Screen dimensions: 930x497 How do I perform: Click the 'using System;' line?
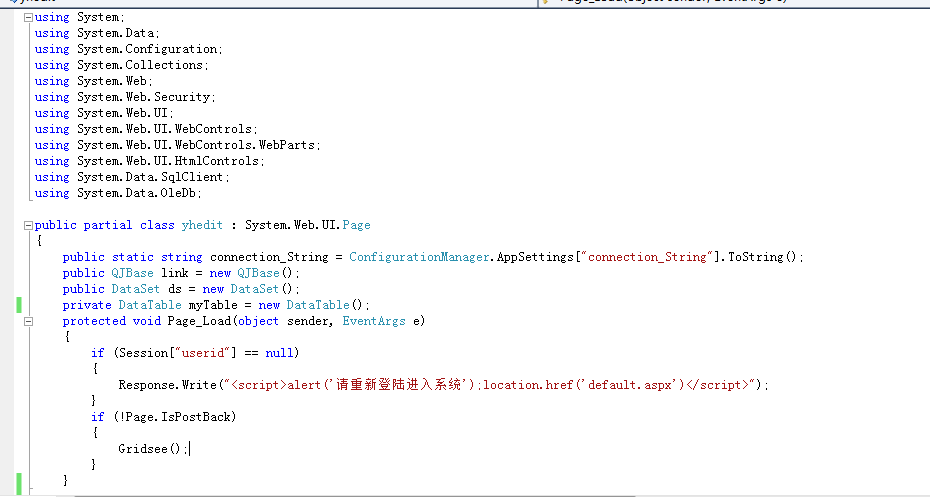[79, 17]
